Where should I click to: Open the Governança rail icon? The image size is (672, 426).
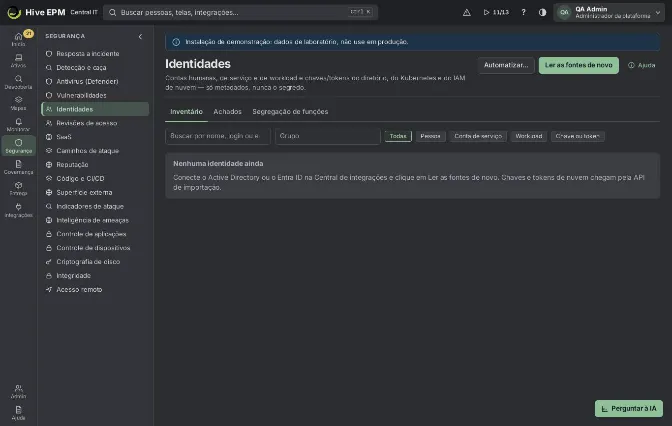click(18, 167)
